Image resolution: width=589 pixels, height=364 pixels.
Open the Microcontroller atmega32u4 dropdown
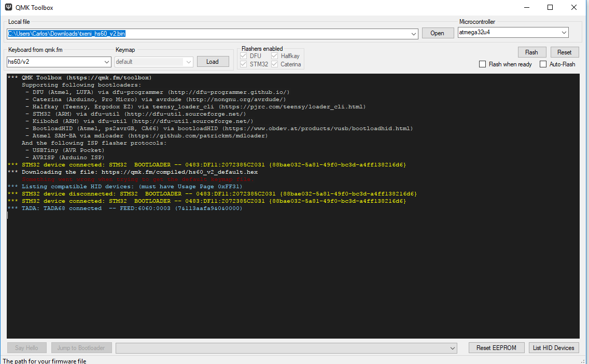click(564, 33)
